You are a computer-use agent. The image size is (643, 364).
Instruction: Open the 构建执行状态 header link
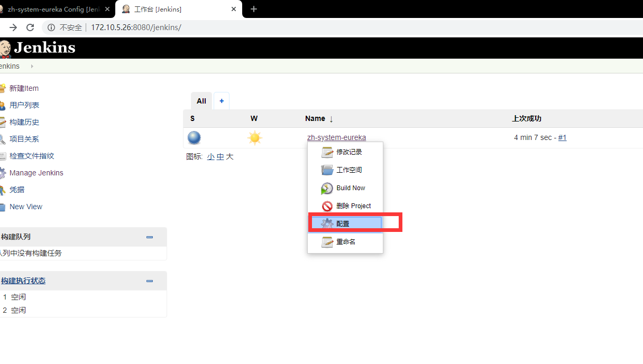[x=23, y=281]
